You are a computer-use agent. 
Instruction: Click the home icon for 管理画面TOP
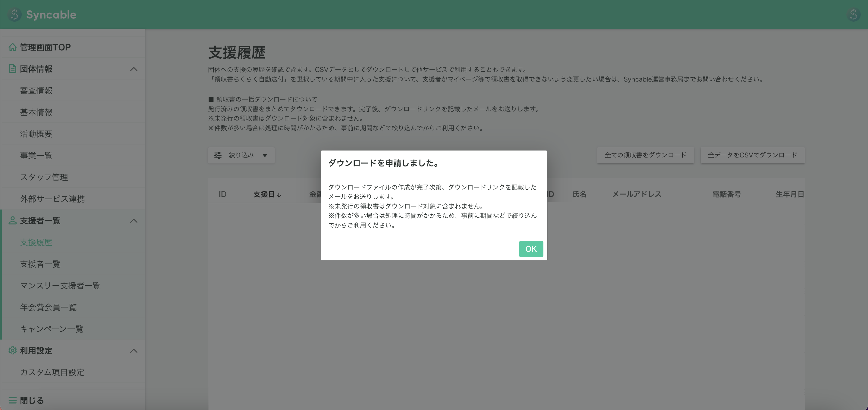(12, 47)
